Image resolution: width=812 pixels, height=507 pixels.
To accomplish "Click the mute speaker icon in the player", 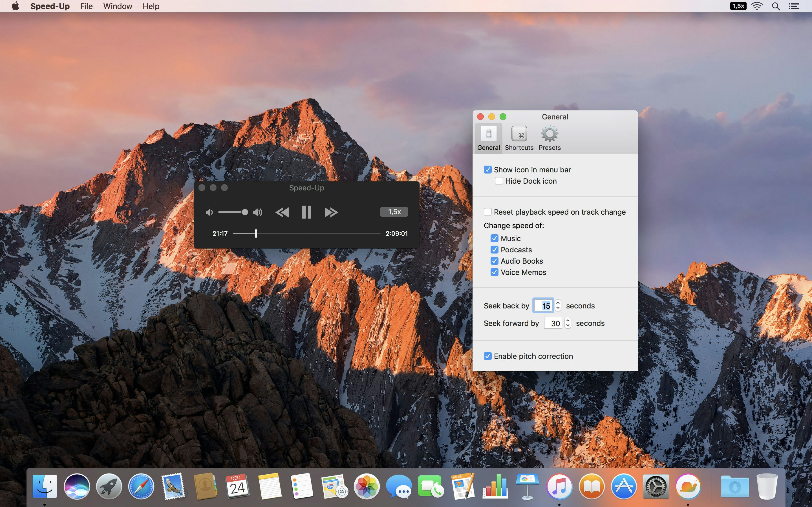I will coord(209,212).
